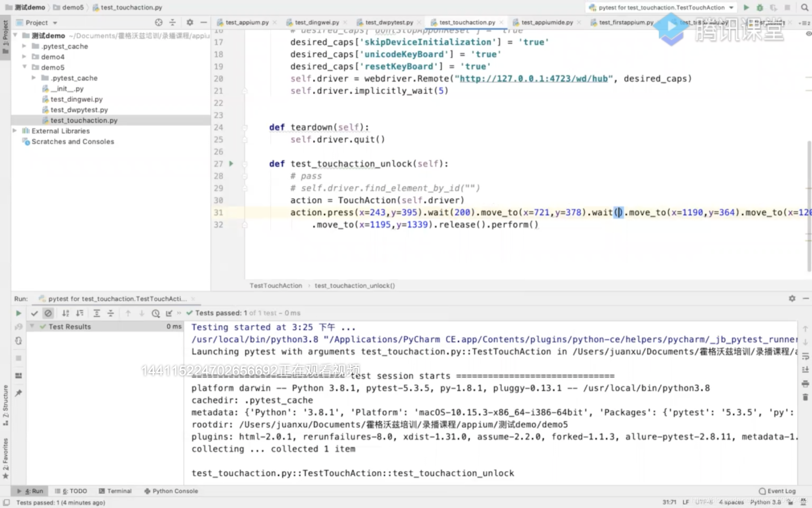The height and width of the screenshot is (508, 812).
Task: Select test_dwpytest.py in Project tree
Action: tap(79, 110)
